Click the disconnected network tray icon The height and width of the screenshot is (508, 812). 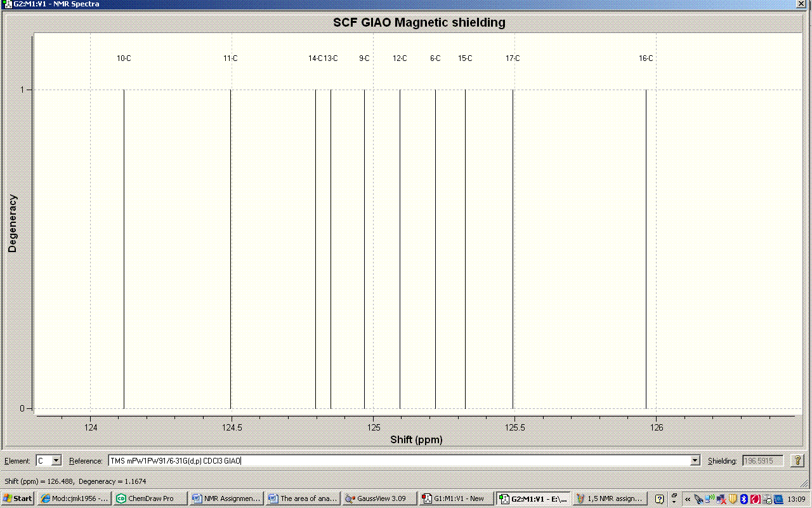click(721, 499)
